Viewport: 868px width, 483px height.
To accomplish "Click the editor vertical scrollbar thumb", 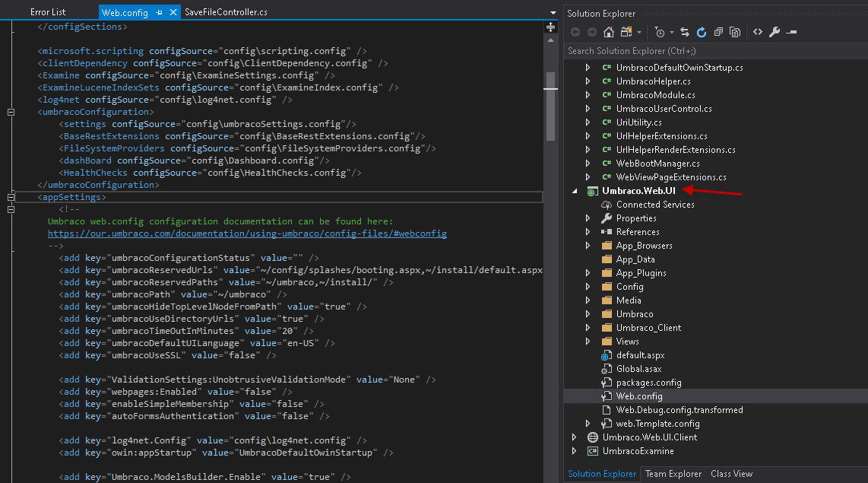I will pos(551,106).
